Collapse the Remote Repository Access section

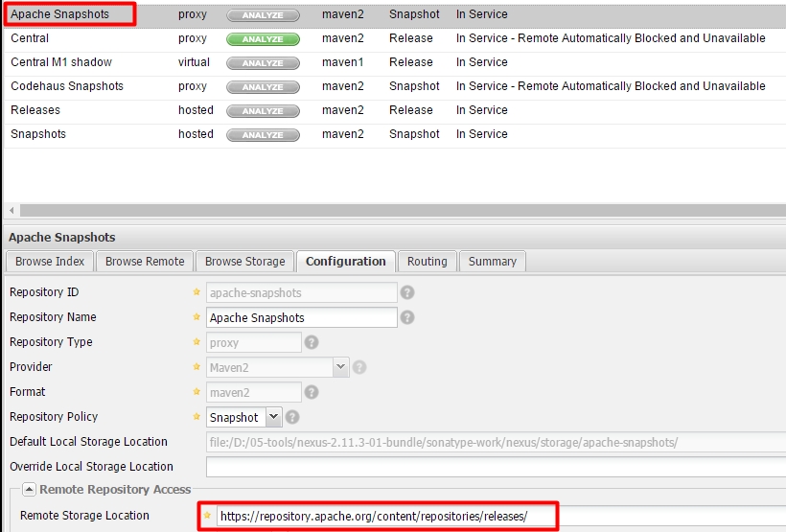29,490
